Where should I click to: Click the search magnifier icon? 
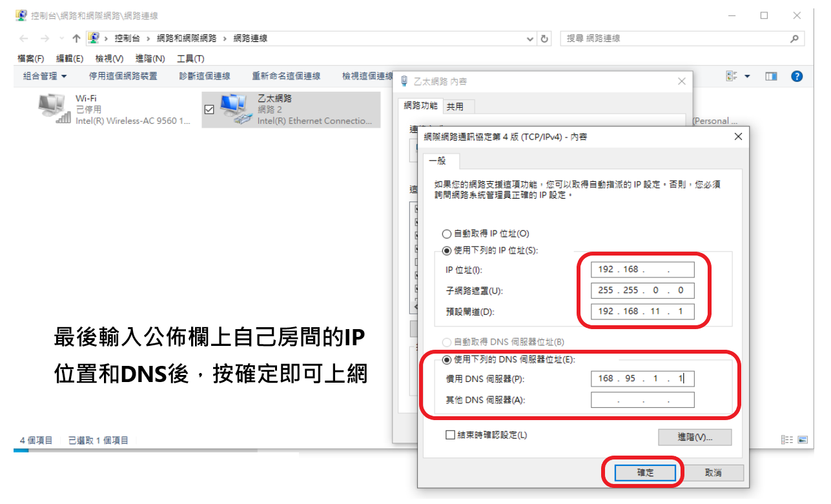(794, 39)
